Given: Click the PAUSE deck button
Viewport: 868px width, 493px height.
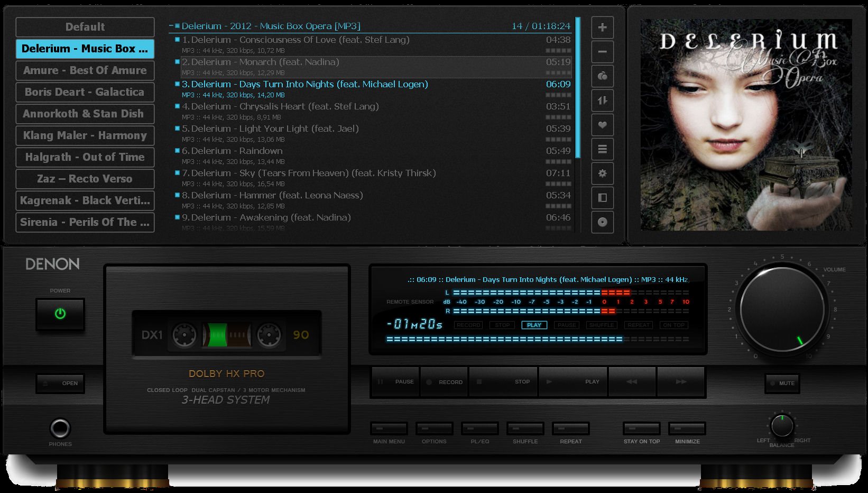Looking at the screenshot, I should (x=395, y=381).
